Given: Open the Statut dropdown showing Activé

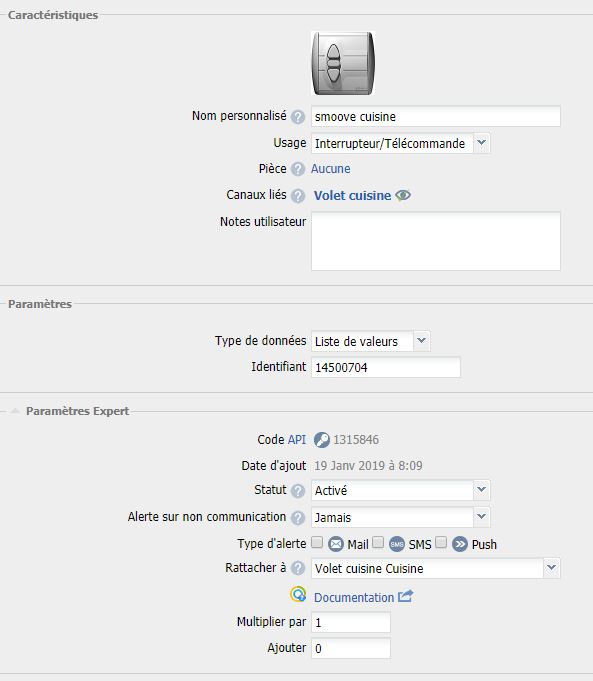Looking at the screenshot, I should 401,490.
